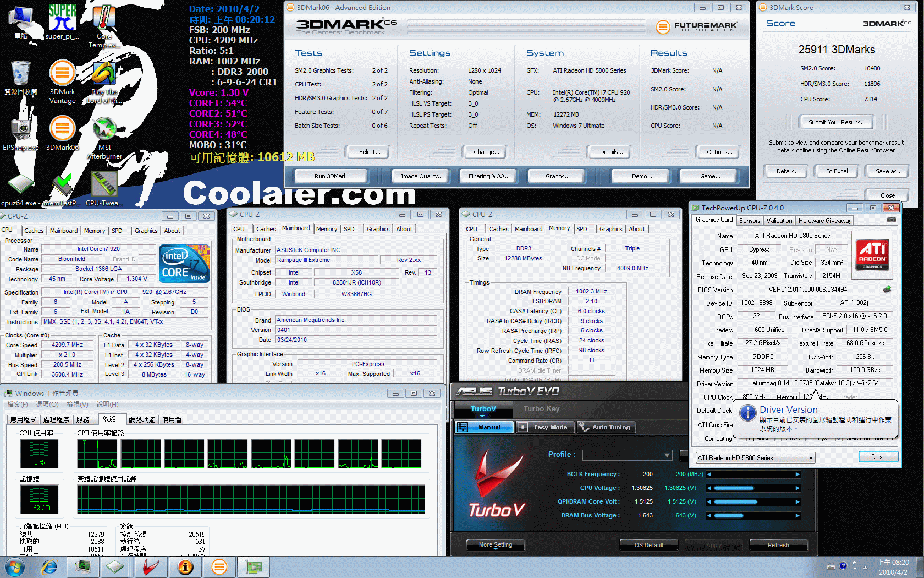Increase BCLK Frequency with right arrow
The image size is (924, 578).
point(798,475)
